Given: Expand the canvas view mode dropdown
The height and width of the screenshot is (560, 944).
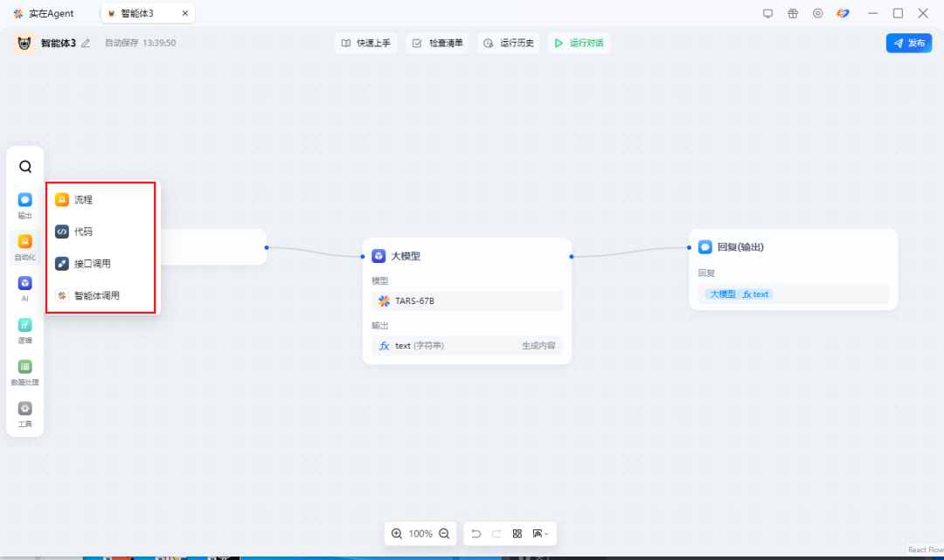Looking at the screenshot, I should [541, 534].
